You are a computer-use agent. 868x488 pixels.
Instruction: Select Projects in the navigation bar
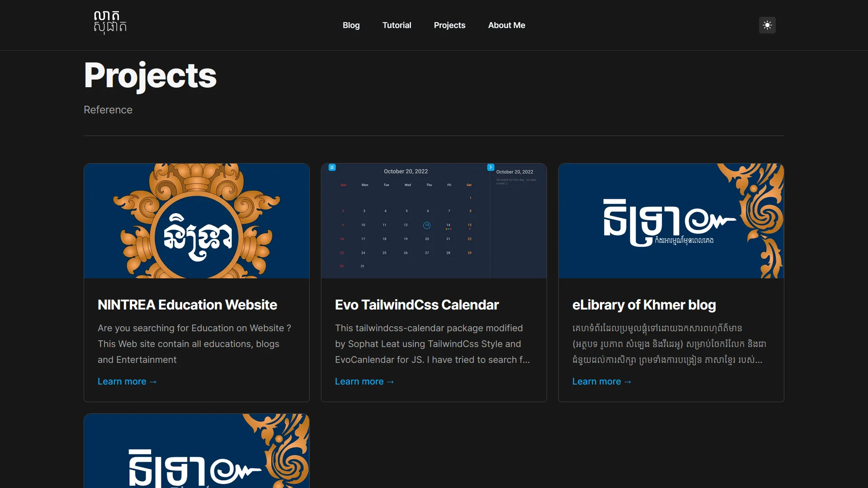449,25
